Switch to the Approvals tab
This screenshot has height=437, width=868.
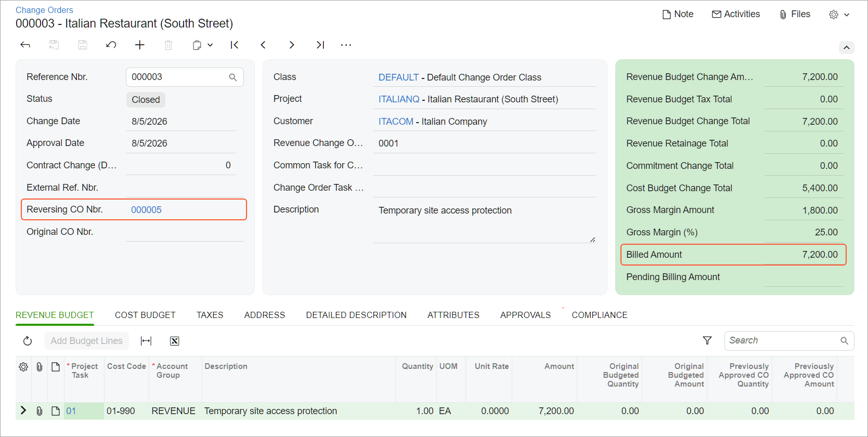(x=525, y=315)
